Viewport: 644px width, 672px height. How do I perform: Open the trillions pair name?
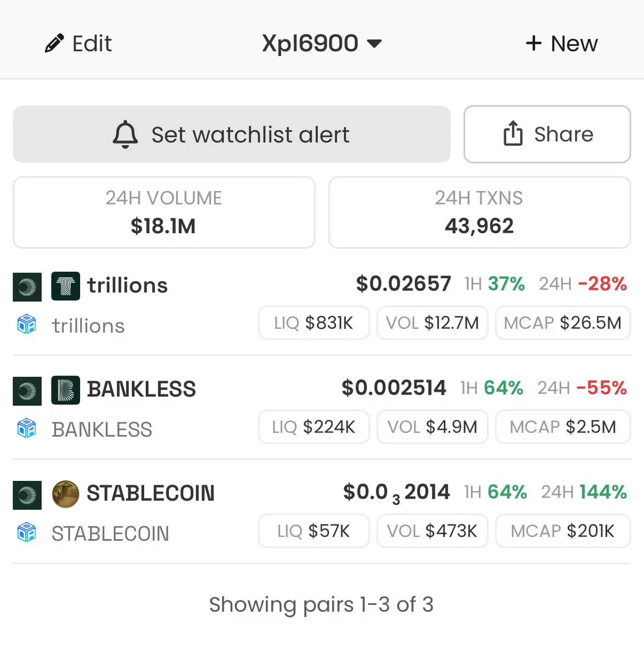[127, 285]
